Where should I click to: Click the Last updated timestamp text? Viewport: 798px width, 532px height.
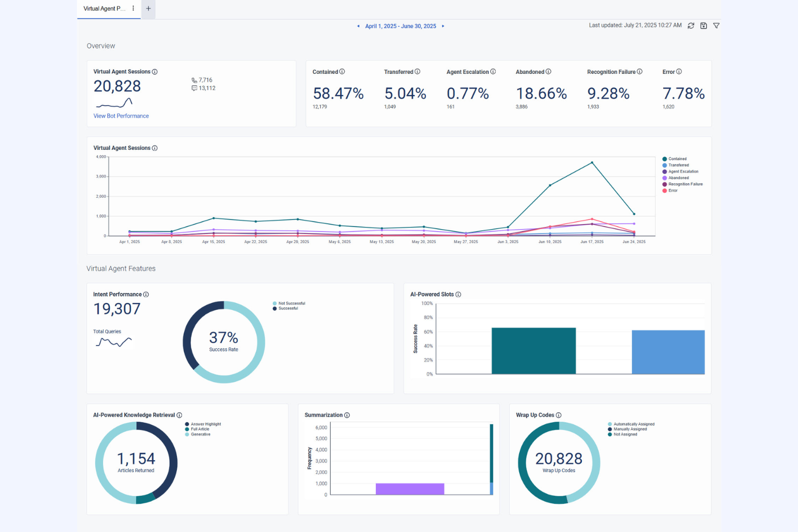635,25
